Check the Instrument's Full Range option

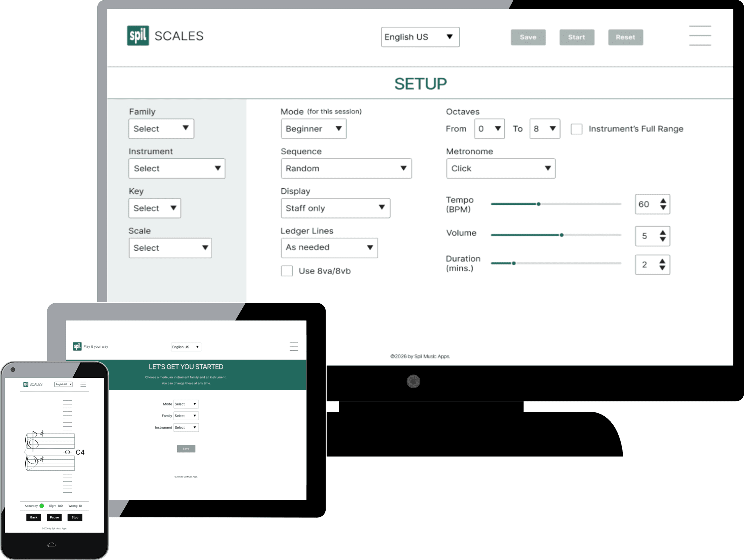(x=576, y=129)
